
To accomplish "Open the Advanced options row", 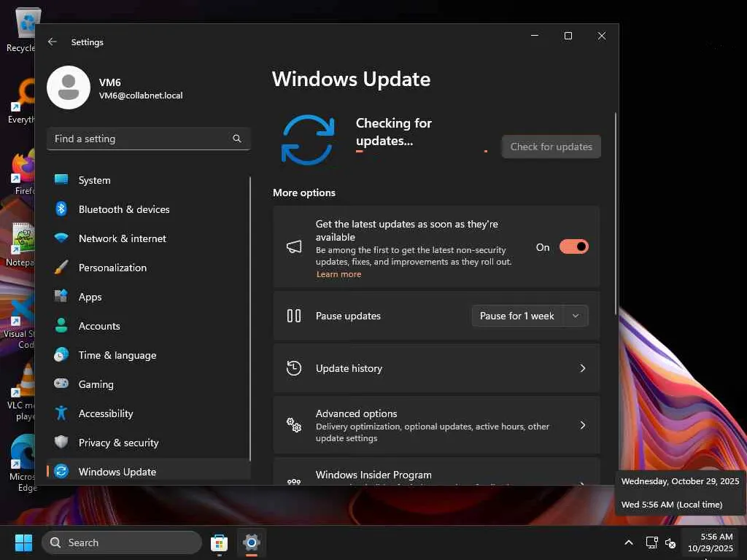I will pyautogui.click(x=436, y=425).
